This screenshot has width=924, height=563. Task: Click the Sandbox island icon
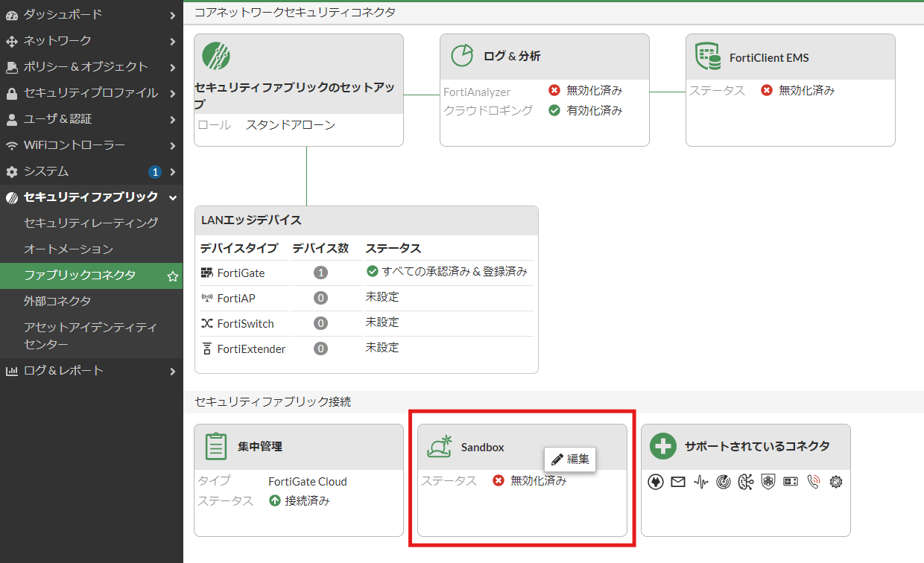tap(440, 447)
